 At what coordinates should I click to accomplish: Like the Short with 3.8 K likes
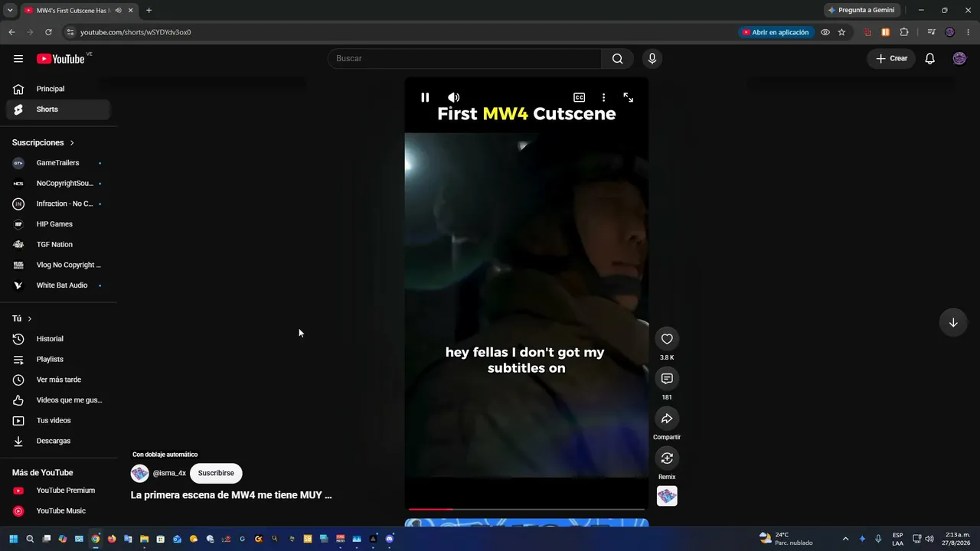coord(667,339)
